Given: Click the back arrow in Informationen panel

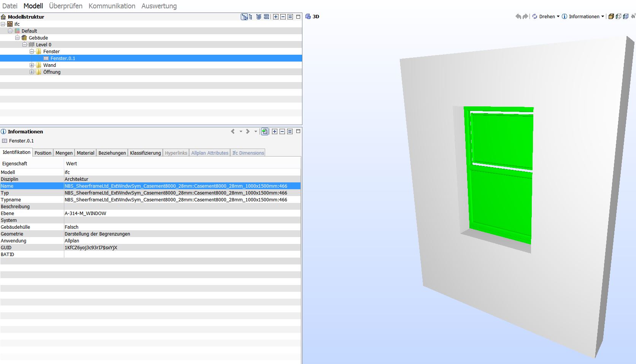Looking at the screenshot, I should pos(233,131).
